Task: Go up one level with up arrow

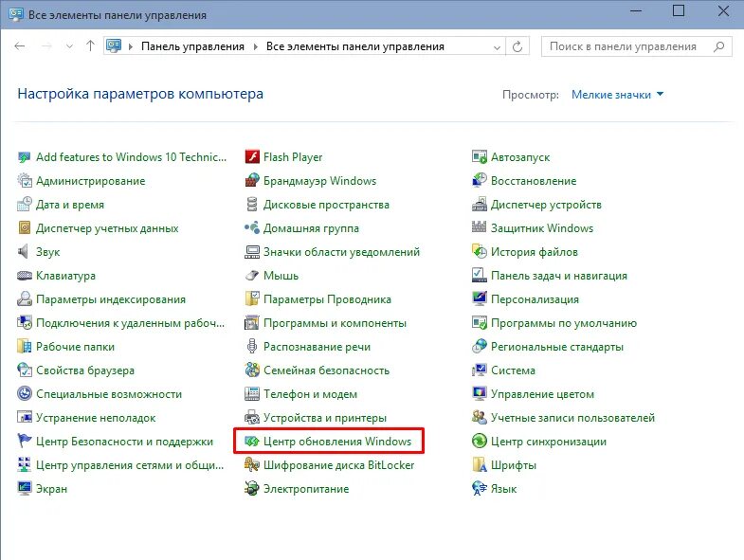Action: [x=90, y=45]
